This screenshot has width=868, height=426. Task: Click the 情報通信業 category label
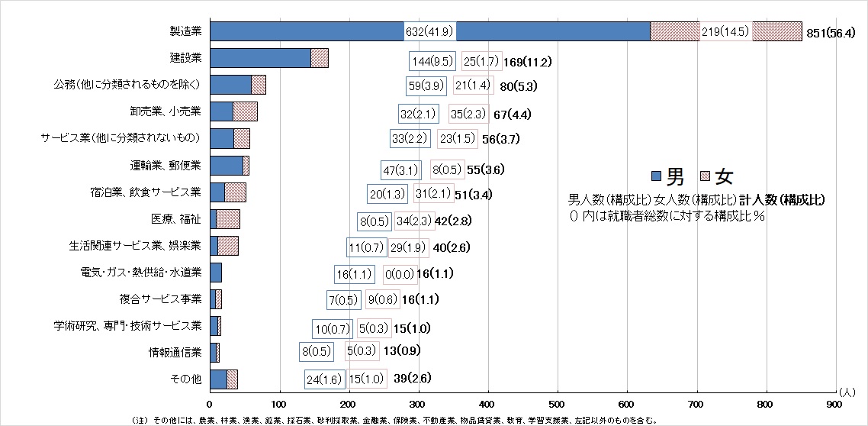tap(175, 352)
